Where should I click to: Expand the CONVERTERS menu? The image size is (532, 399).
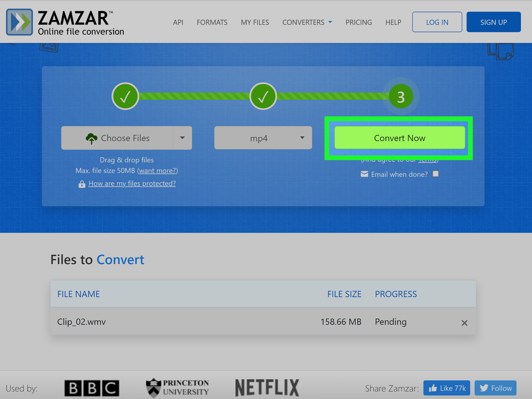point(307,22)
